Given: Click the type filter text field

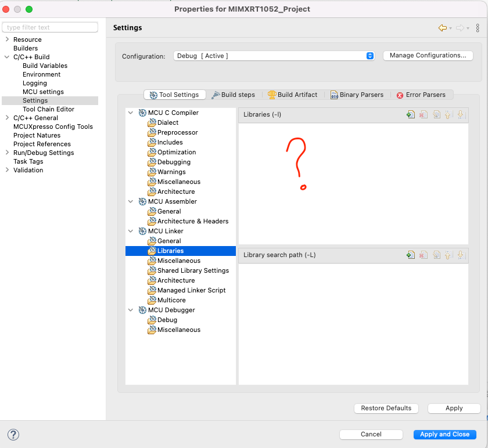Looking at the screenshot, I should tap(50, 27).
